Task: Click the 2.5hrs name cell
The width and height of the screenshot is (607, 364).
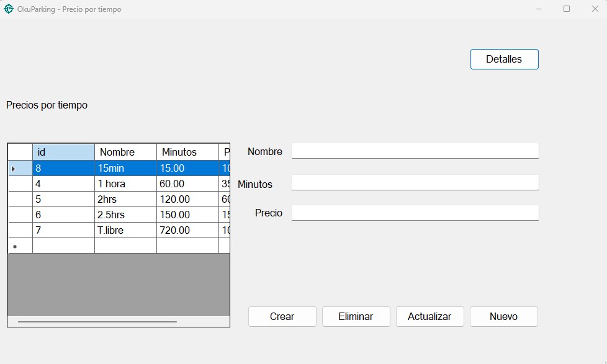Action: [125, 215]
